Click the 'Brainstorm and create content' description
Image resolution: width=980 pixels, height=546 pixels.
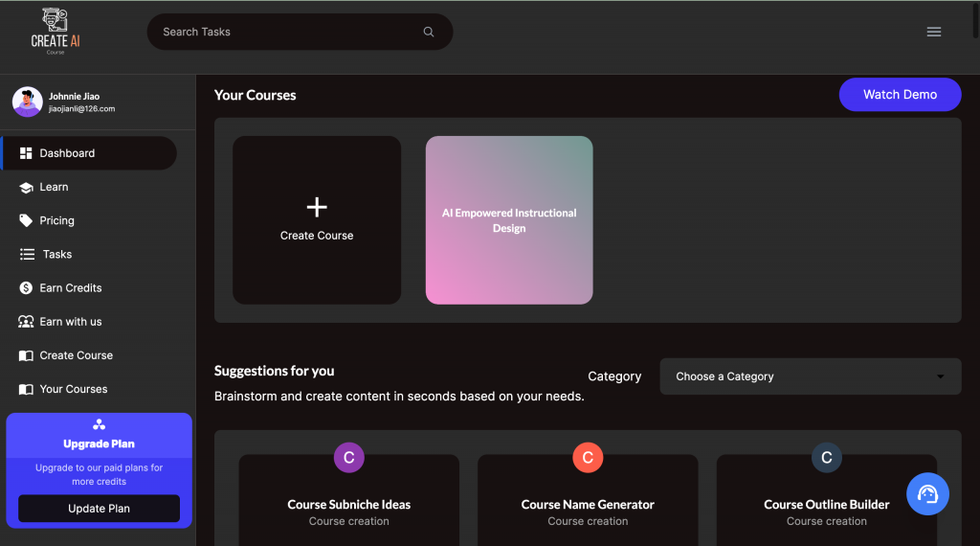(x=399, y=397)
